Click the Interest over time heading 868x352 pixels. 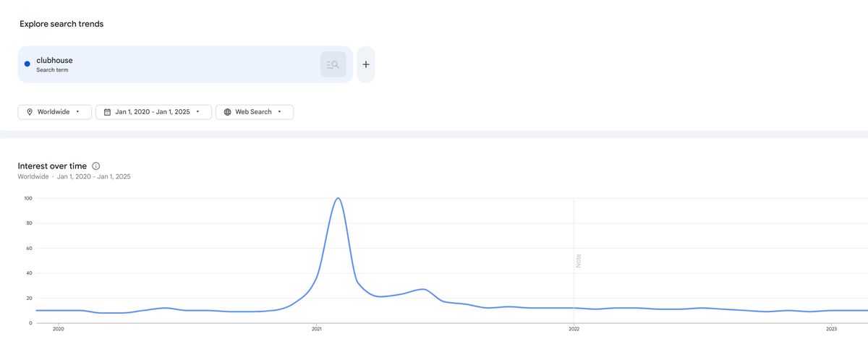click(x=53, y=166)
